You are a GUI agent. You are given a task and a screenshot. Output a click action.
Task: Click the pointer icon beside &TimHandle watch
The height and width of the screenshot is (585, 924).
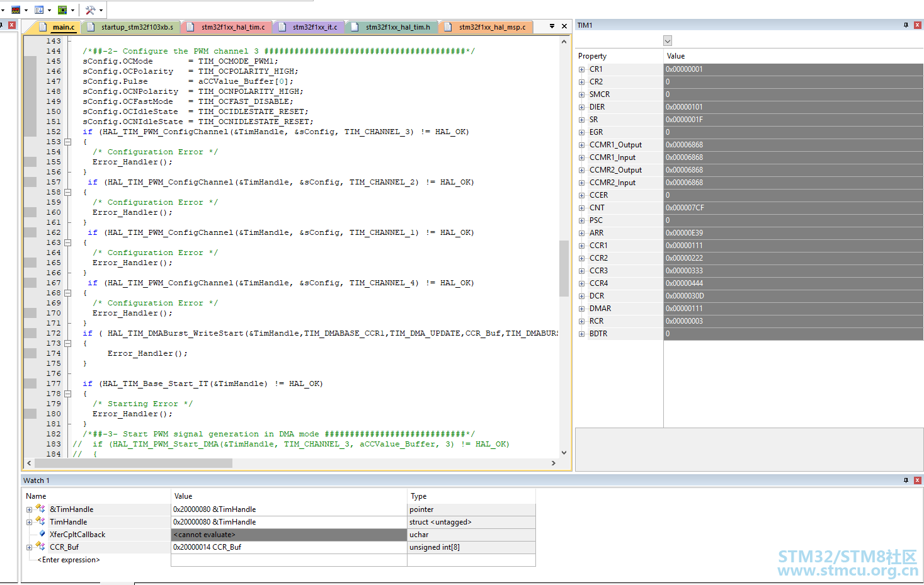point(40,509)
